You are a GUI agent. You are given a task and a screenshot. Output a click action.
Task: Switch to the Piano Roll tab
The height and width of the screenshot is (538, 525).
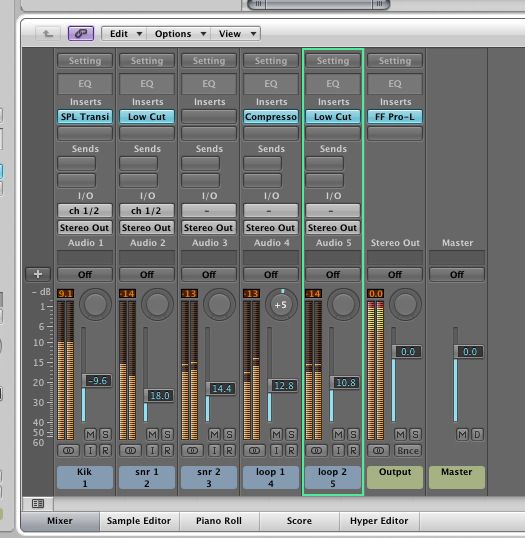[x=219, y=521]
